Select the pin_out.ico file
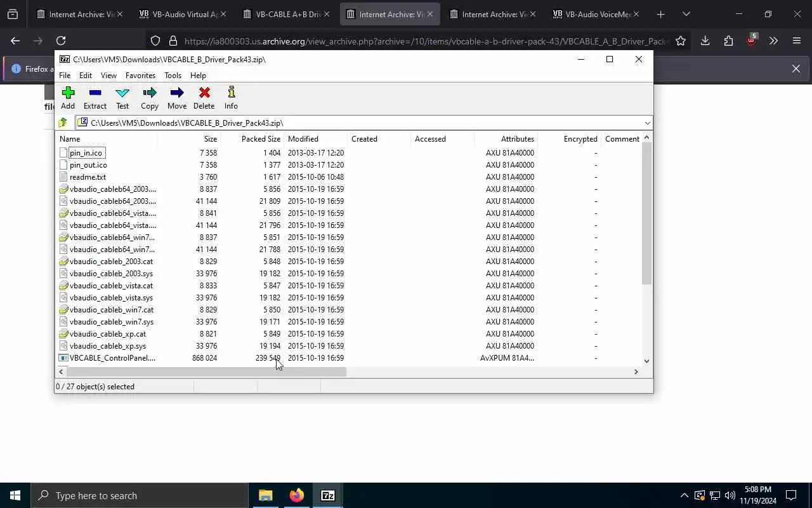This screenshot has width=812, height=508. (88, 164)
